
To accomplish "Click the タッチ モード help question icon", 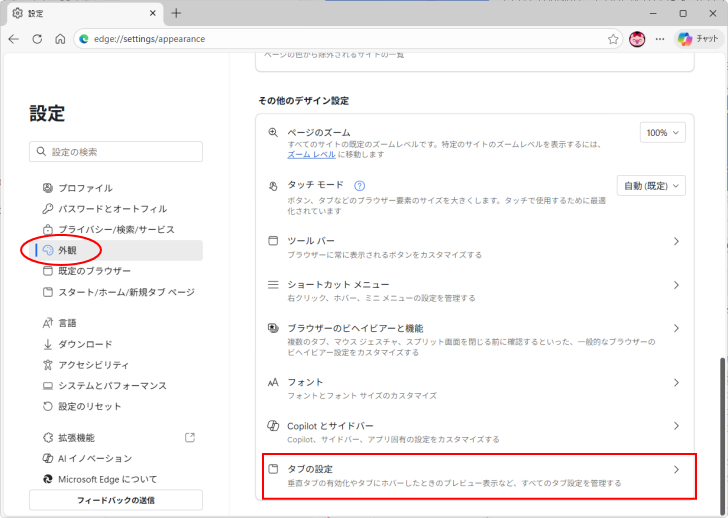I will coord(359,186).
